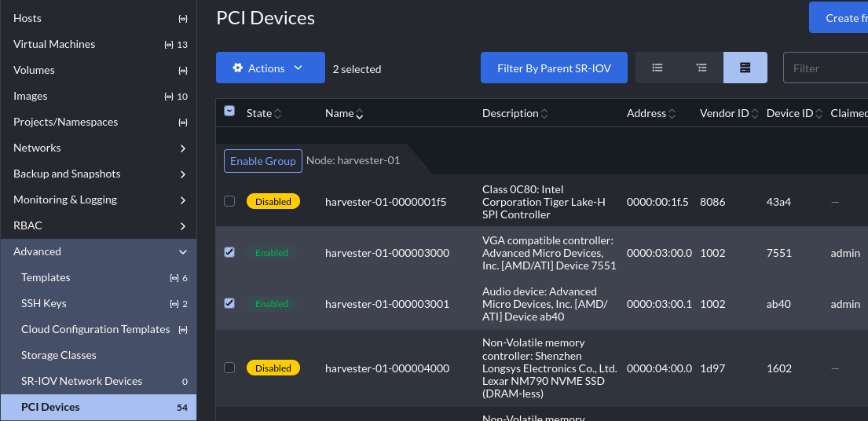The height and width of the screenshot is (421, 868).
Task: Collapse the Advanced sidebar section
Action: click(182, 252)
